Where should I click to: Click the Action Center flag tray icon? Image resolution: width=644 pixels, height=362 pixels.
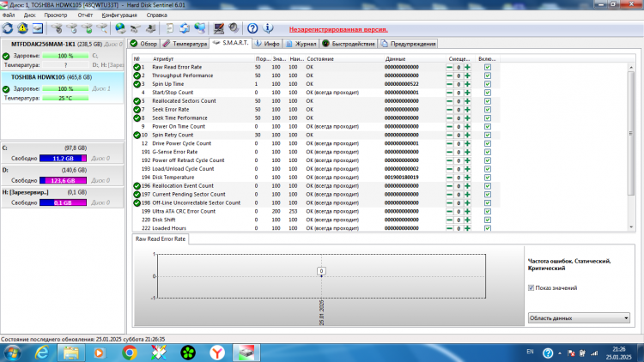click(571, 353)
